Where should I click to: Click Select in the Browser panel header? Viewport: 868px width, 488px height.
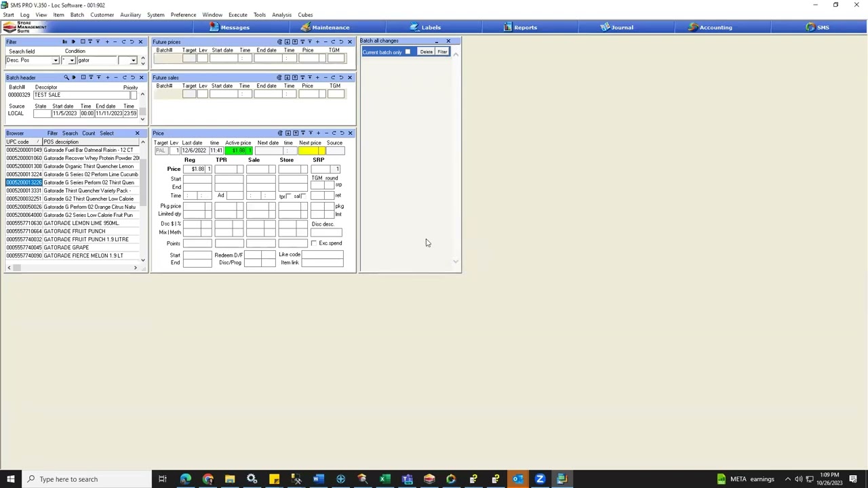[x=106, y=134]
